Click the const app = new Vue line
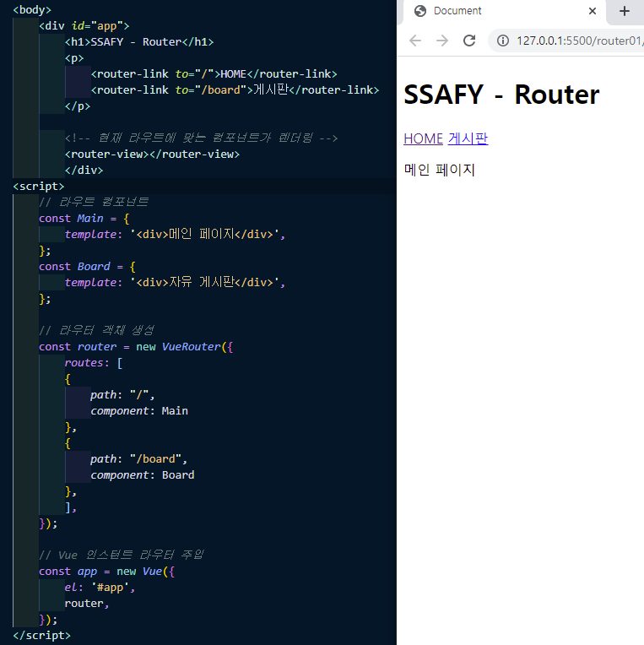The height and width of the screenshot is (645, 644). pyautogui.click(x=107, y=572)
